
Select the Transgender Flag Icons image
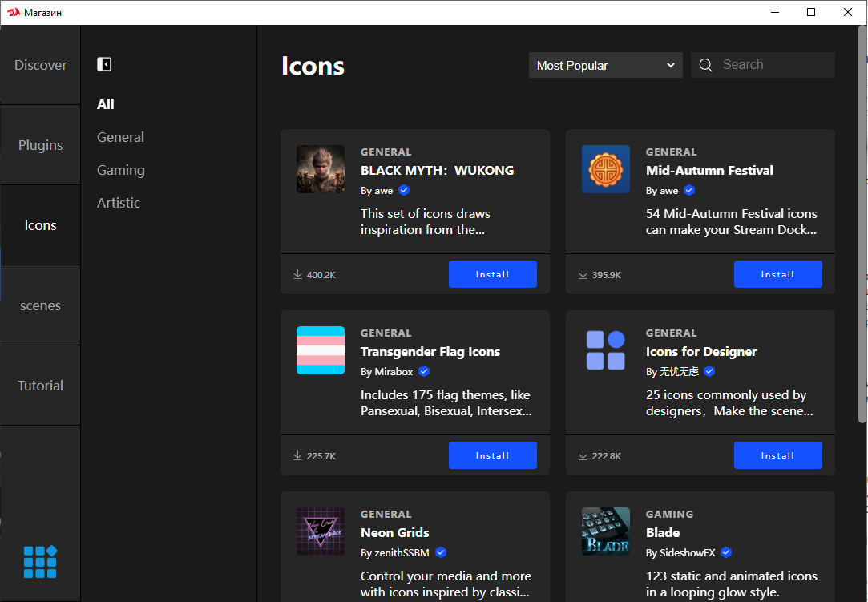[321, 350]
